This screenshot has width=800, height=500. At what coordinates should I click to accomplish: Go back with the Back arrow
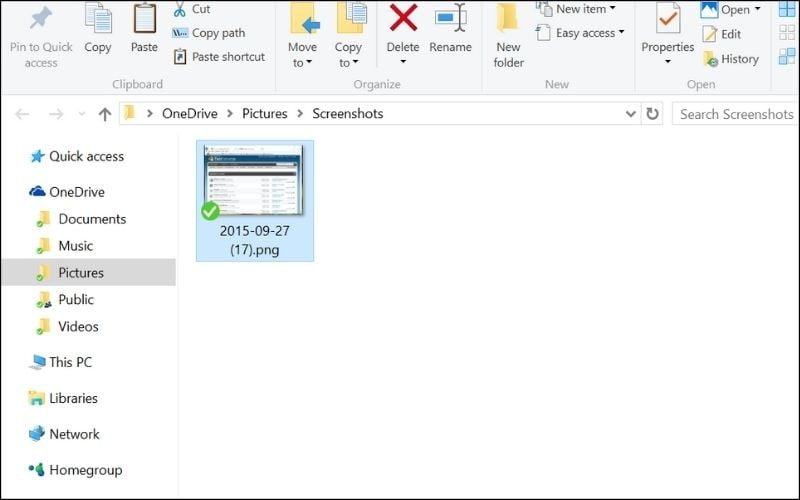click(x=22, y=114)
